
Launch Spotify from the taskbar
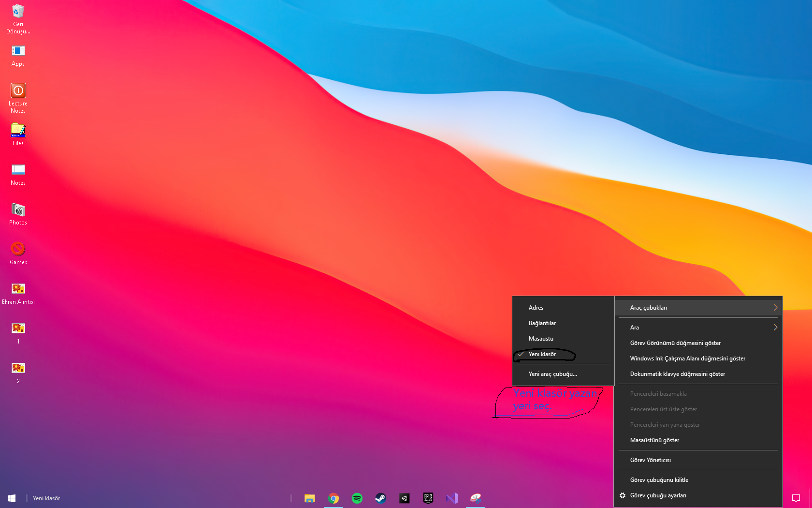tap(357, 498)
